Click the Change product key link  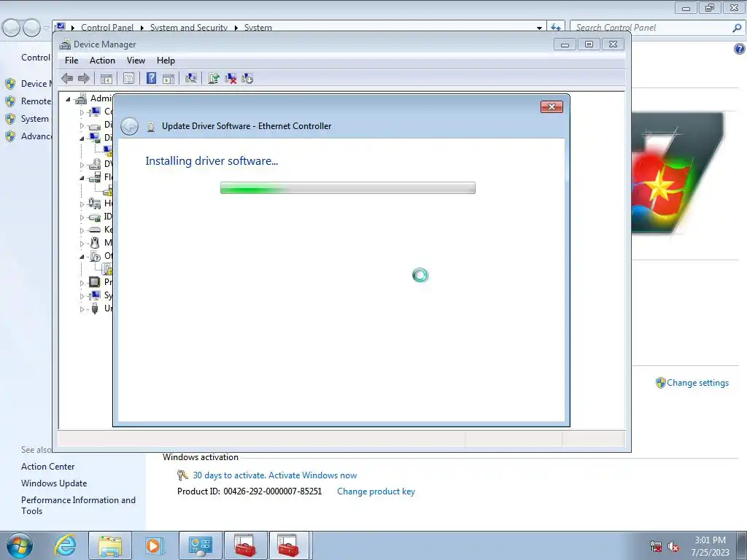[x=376, y=491]
